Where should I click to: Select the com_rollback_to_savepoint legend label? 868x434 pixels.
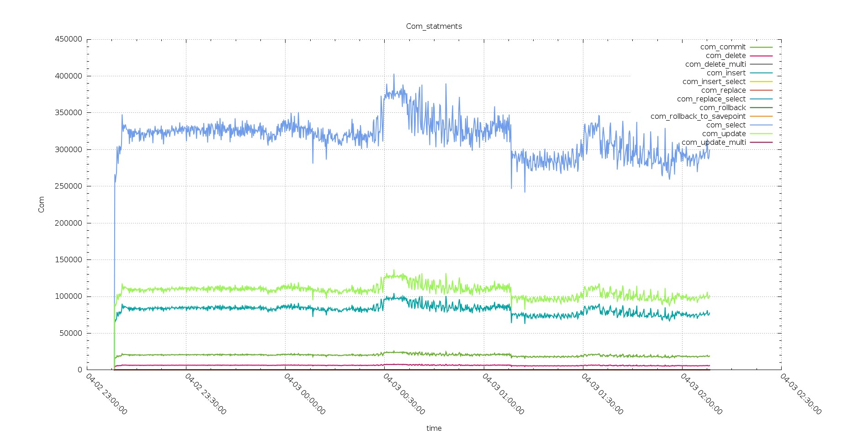pos(698,116)
